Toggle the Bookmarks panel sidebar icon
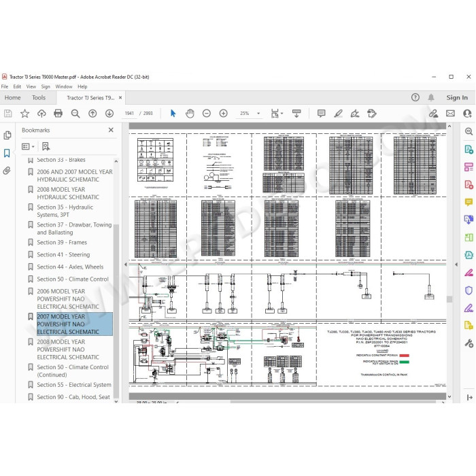476x476 pixels. (7, 153)
